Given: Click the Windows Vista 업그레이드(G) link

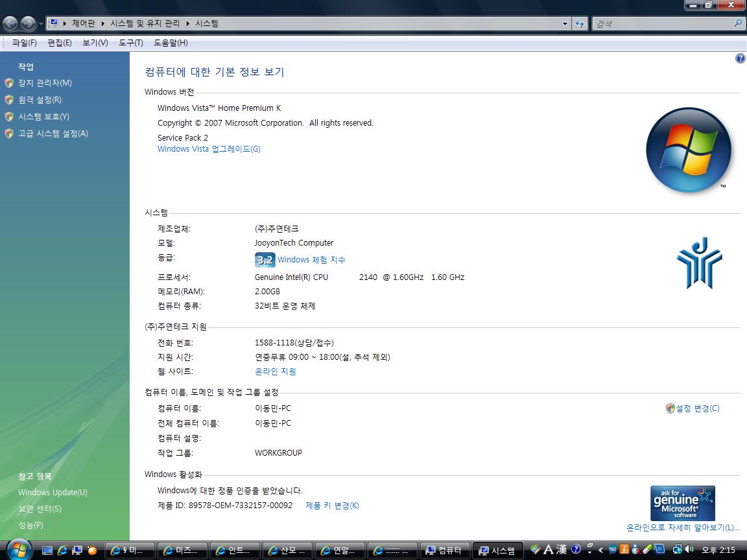Looking at the screenshot, I should point(209,149).
